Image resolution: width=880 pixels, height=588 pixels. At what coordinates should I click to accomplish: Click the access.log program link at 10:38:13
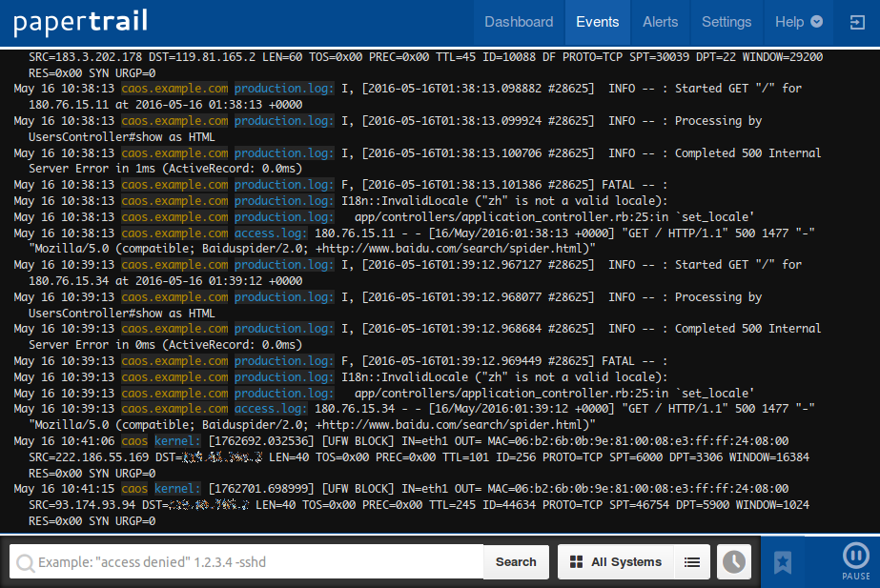pyautogui.click(x=271, y=233)
